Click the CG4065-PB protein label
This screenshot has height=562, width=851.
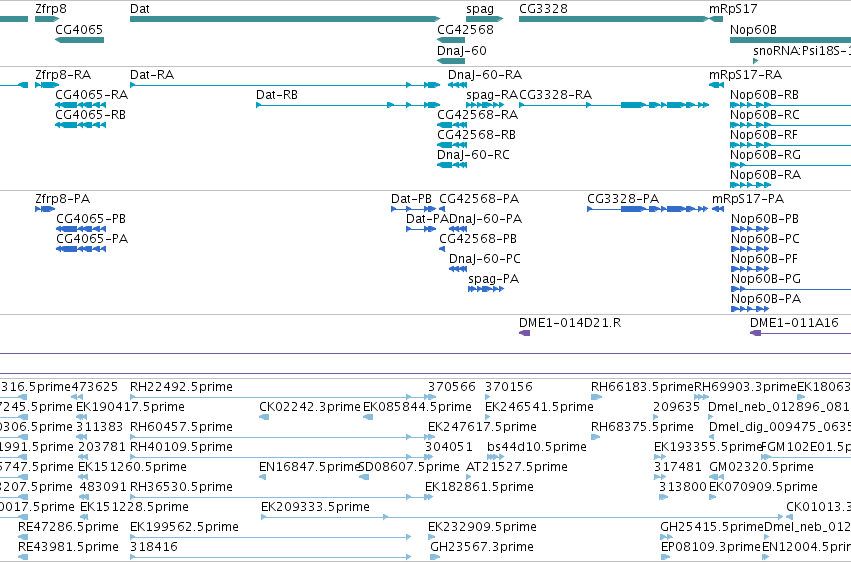(x=91, y=219)
